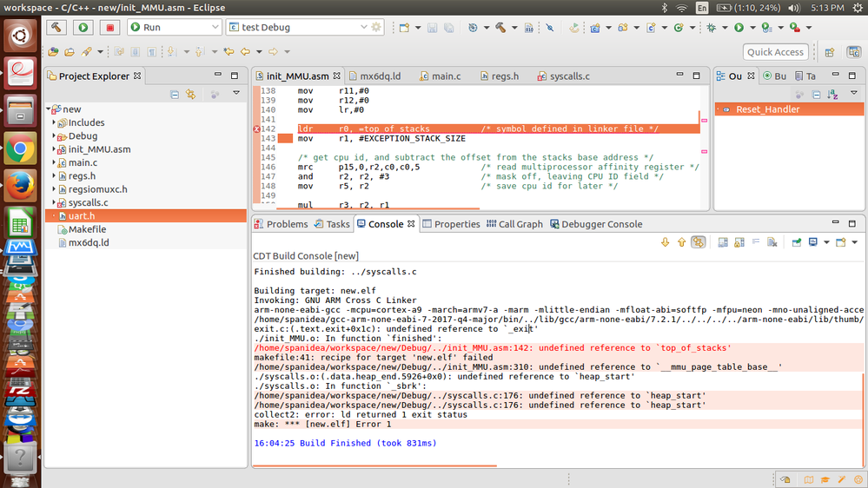The width and height of the screenshot is (868, 488).
Task: Click the New C++ Class icon
Action: tap(679, 28)
